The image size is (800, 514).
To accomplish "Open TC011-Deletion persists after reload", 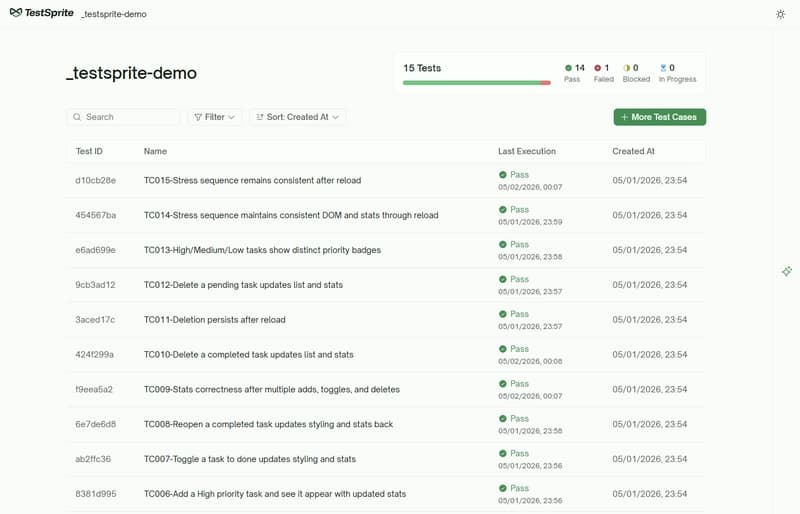I will (215, 320).
